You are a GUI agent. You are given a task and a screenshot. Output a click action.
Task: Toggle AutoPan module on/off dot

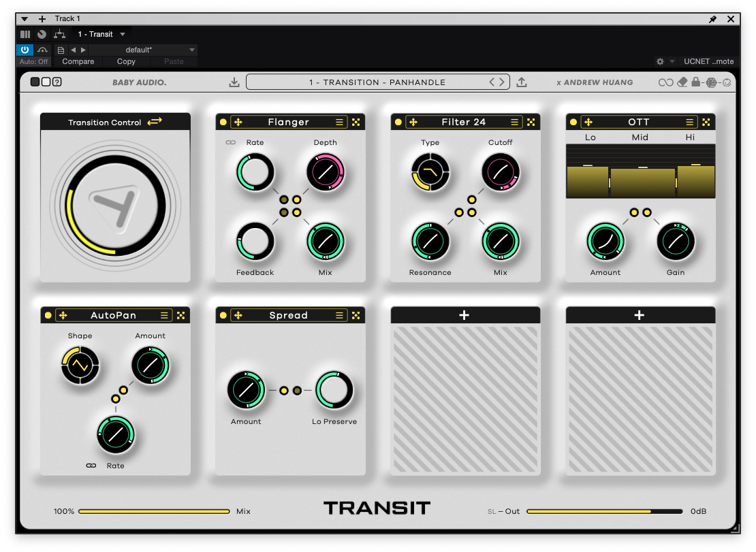48,316
